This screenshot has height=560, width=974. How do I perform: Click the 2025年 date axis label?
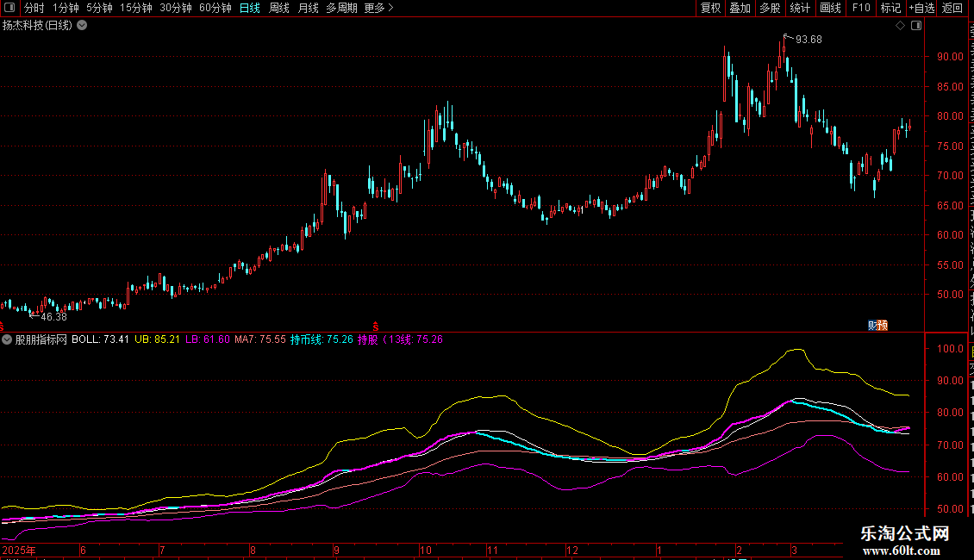pyautogui.click(x=19, y=550)
